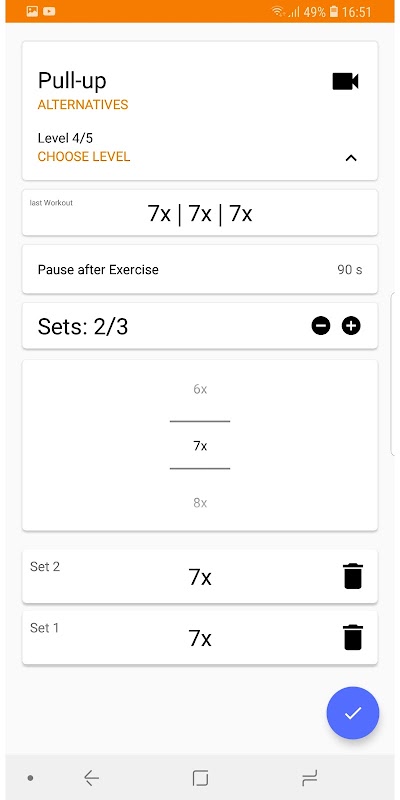Open recent apps navigation icon
The width and height of the screenshot is (400, 800).
(309, 778)
